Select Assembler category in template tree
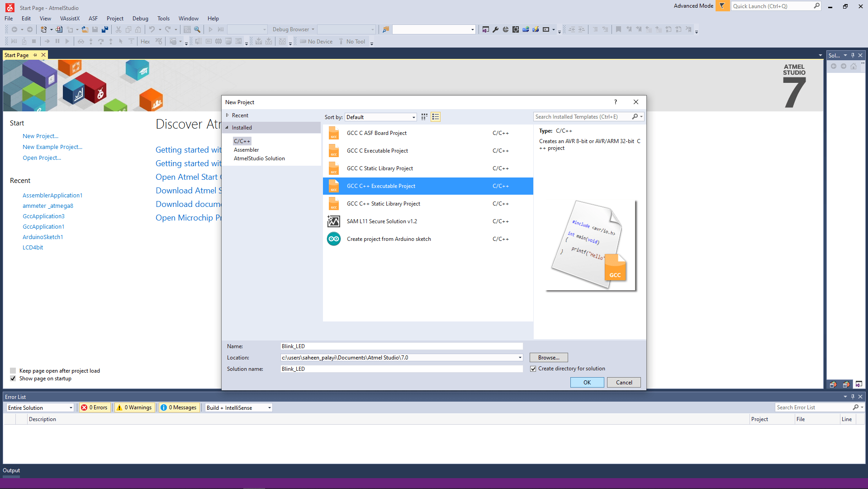The width and height of the screenshot is (868, 489). (x=246, y=150)
